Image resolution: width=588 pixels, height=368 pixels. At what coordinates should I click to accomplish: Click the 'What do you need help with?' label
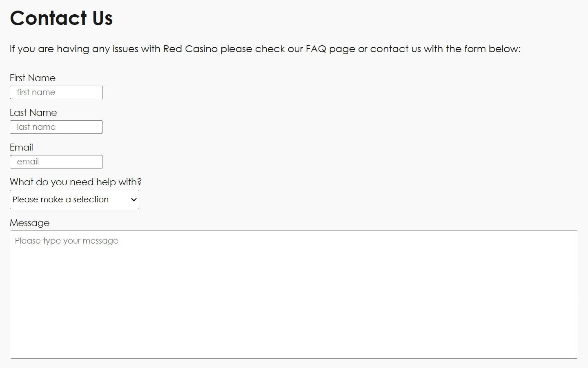[x=76, y=182]
